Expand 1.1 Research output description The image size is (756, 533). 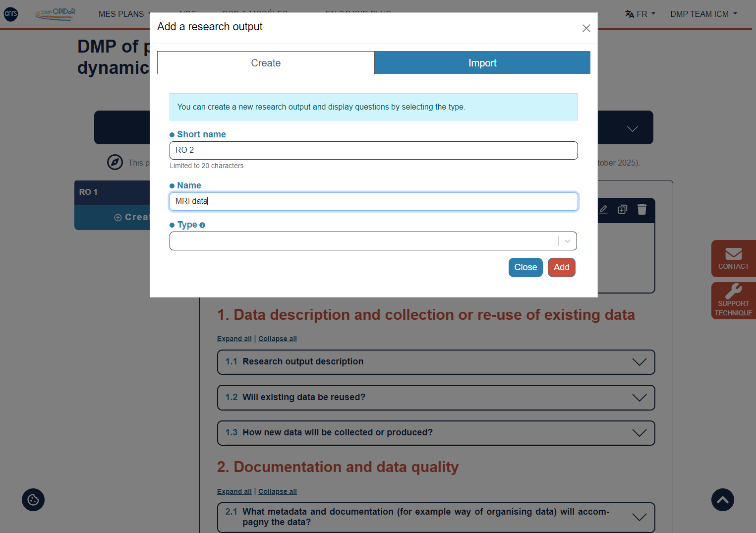point(436,362)
